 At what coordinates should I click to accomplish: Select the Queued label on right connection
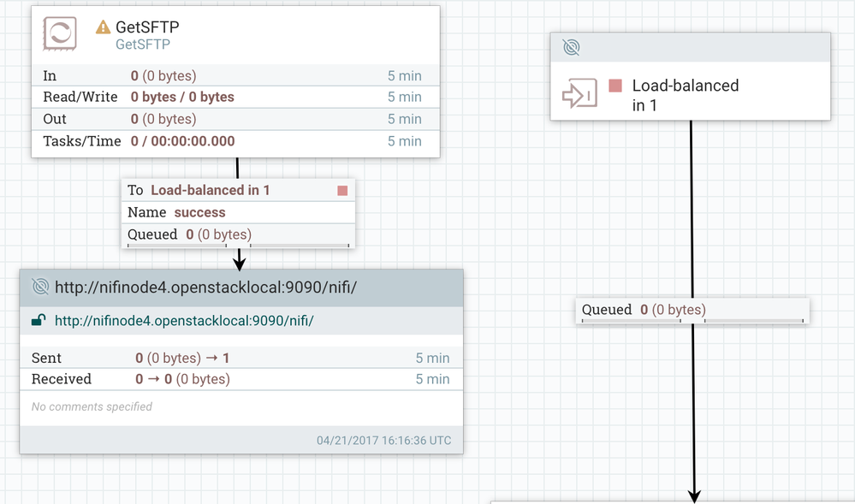[607, 310]
